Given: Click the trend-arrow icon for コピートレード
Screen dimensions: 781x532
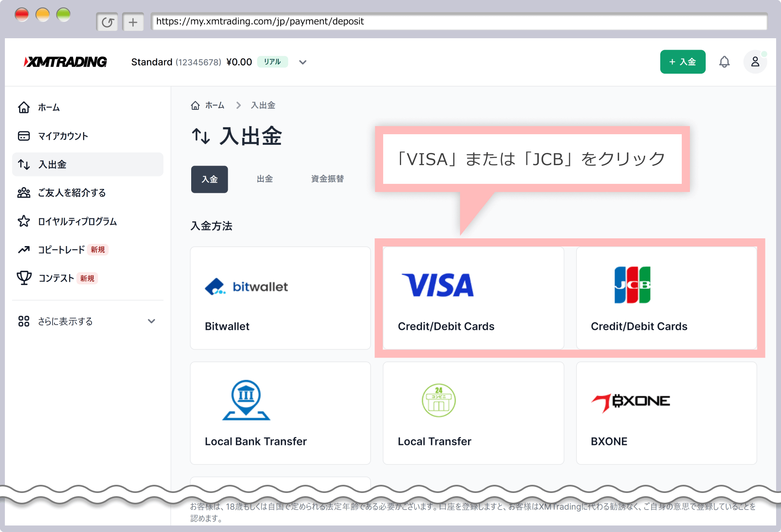Looking at the screenshot, I should 24,250.
